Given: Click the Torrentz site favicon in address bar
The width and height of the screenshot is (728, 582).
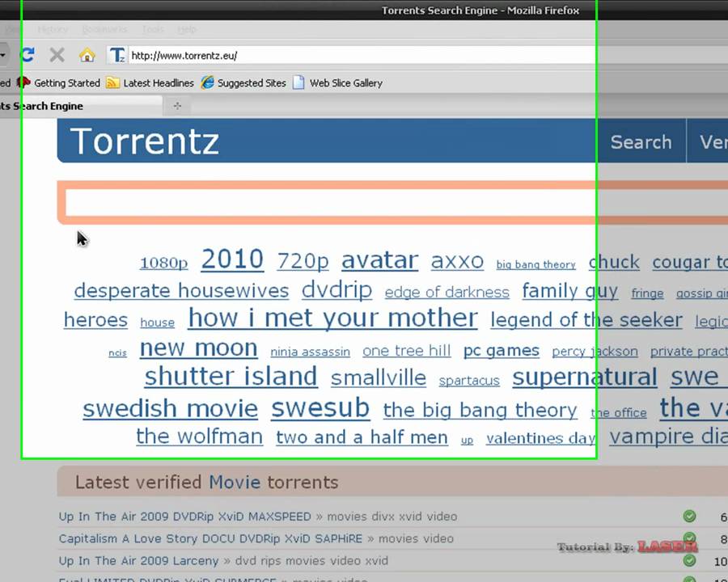Looking at the screenshot, I should click(117, 55).
